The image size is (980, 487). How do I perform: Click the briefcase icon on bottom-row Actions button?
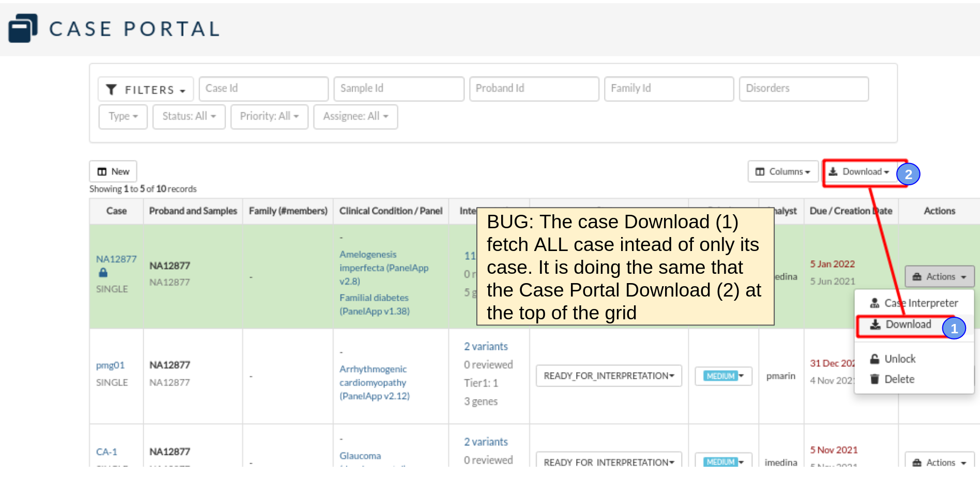917,462
